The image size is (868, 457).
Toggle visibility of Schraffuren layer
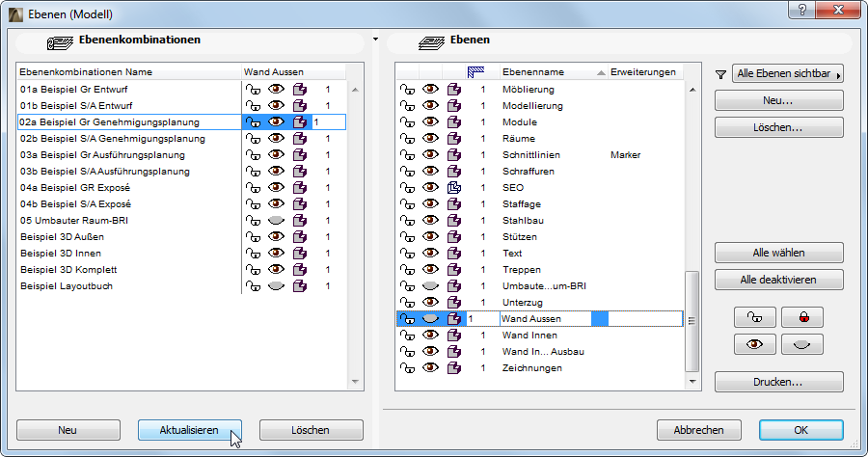[431, 171]
